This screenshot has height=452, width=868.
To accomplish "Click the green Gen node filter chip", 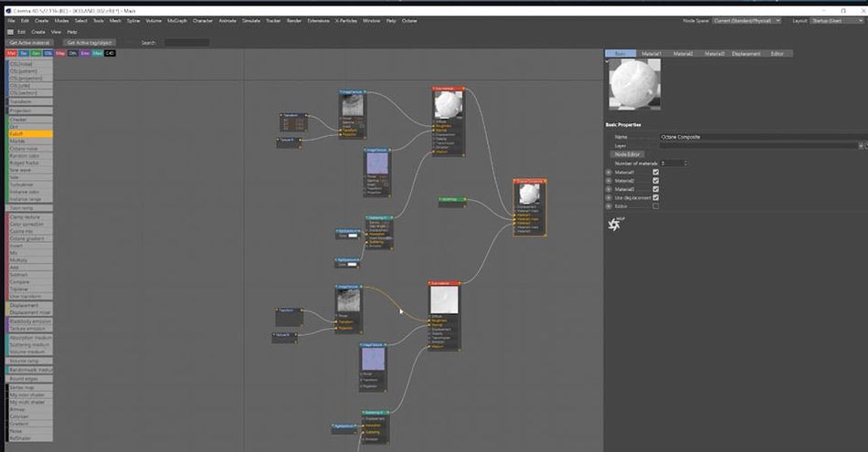I will click(36, 53).
